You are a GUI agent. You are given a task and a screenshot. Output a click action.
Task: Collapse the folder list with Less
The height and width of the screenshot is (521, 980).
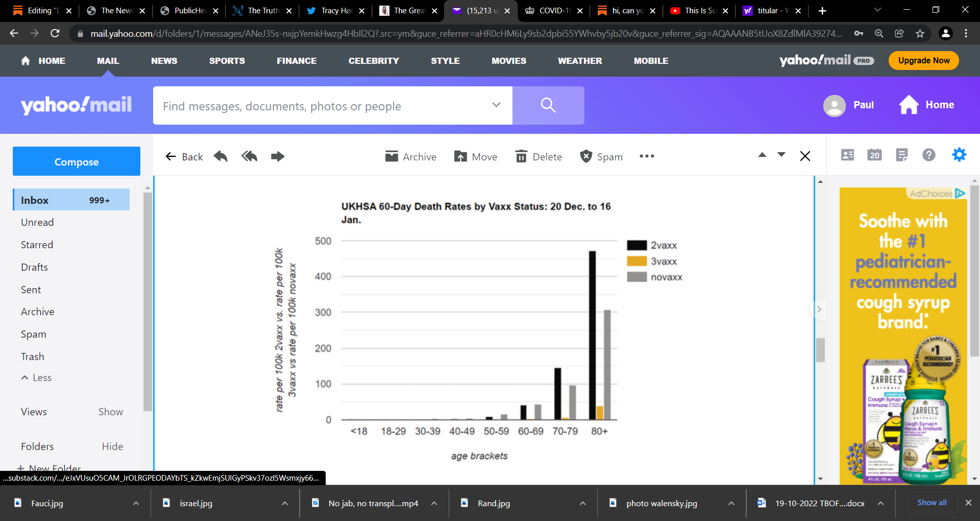pyautogui.click(x=36, y=377)
